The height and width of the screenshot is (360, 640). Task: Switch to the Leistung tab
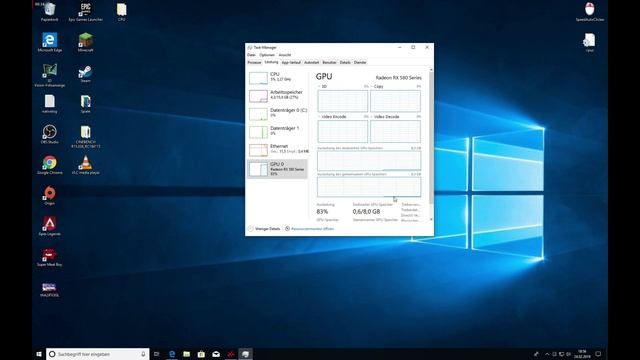(x=271, y=62)
